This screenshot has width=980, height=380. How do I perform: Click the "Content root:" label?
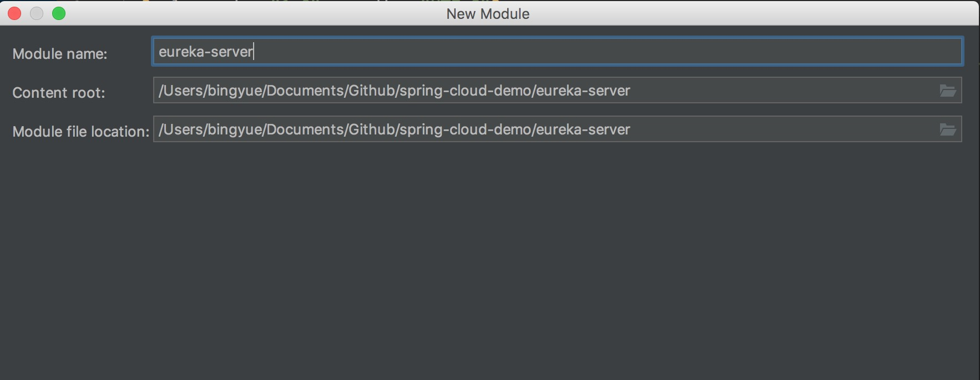(x=59, y=93)
